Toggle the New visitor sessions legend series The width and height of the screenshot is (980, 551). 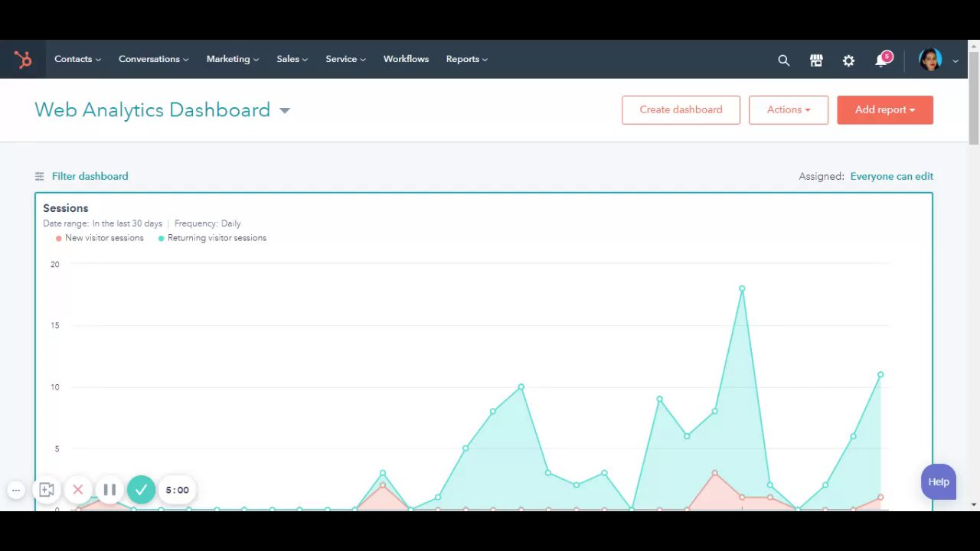click(100, 238)
